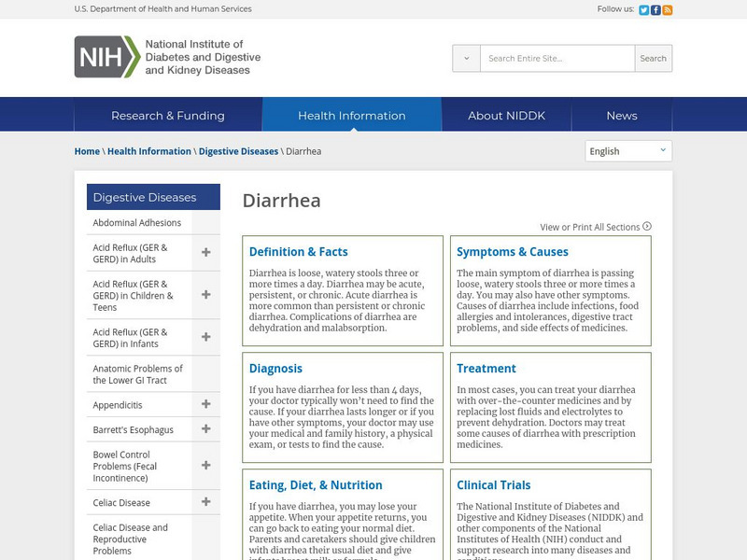Open the English language selector

(x=627, y=150)
